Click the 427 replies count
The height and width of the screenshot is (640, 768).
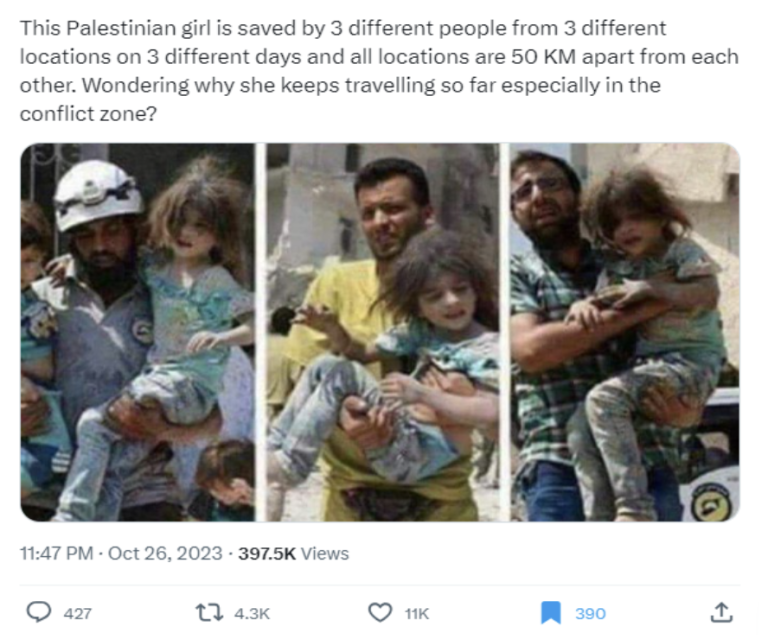click(77, 614)
